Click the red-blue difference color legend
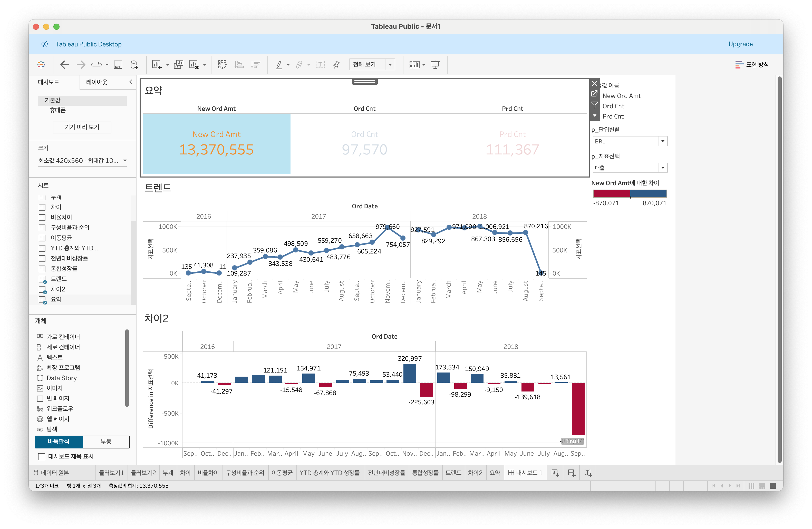812x529 pixels. [630, 194]
